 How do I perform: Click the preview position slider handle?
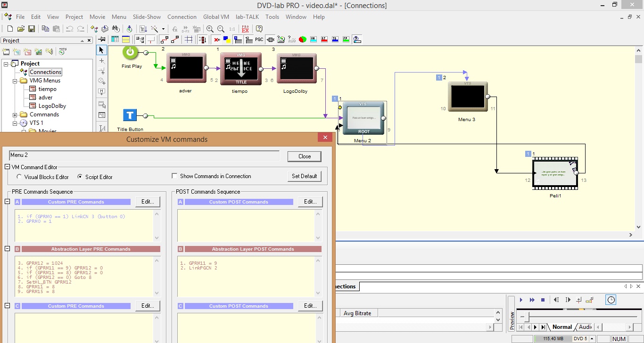click(527, 317)
